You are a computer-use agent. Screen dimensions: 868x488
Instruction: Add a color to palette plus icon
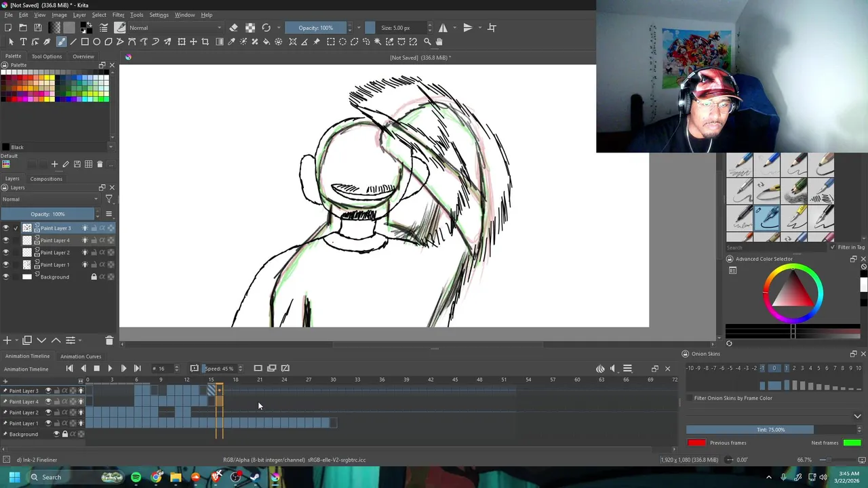pos(54,164)
